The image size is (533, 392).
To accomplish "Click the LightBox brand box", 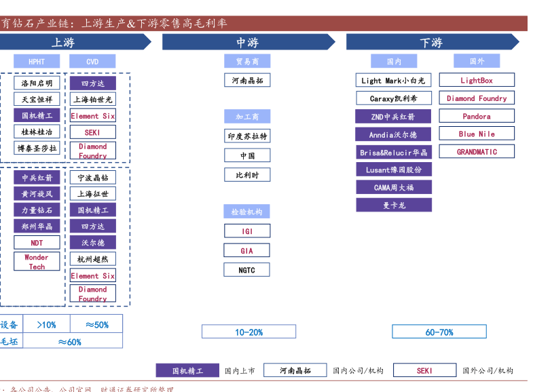I will (477, 80).
